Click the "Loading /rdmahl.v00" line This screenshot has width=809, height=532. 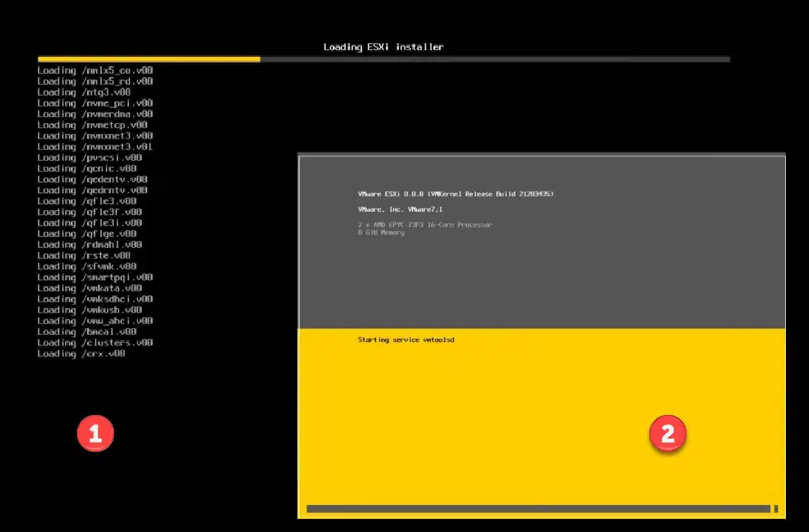(90, 244)
